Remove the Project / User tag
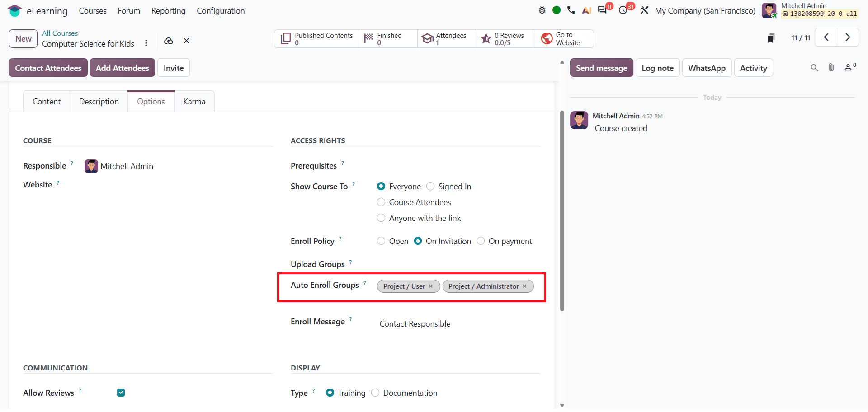This screenshot has width=868, height=412. pos(431,286)
